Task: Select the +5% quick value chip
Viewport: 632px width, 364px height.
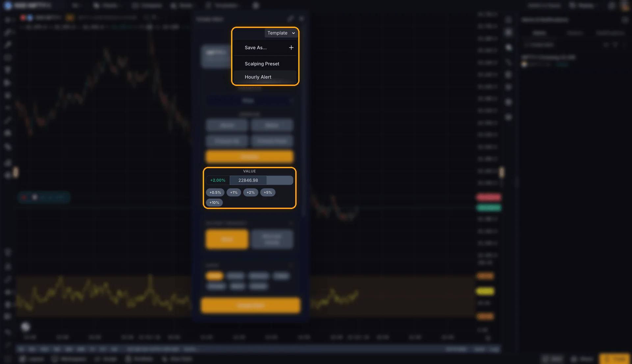Action: (x=268, y=193)
